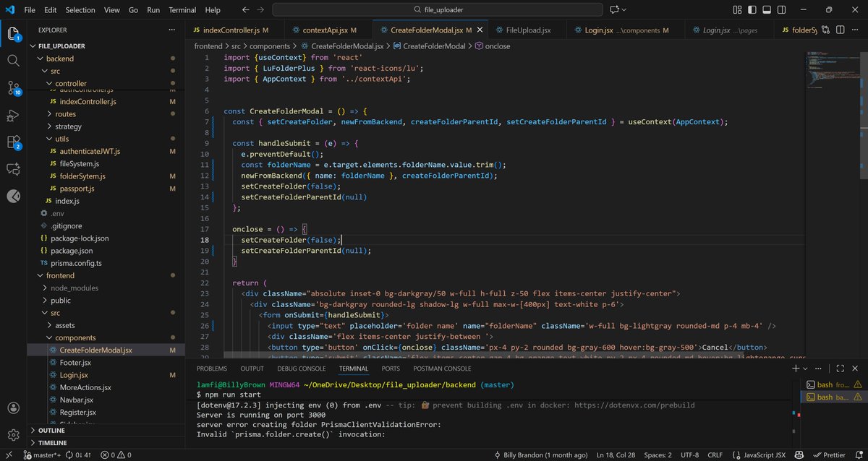The height and width of the screenshot is (461, 868).
Task: Collapse the backend folder
Action: 39,59
